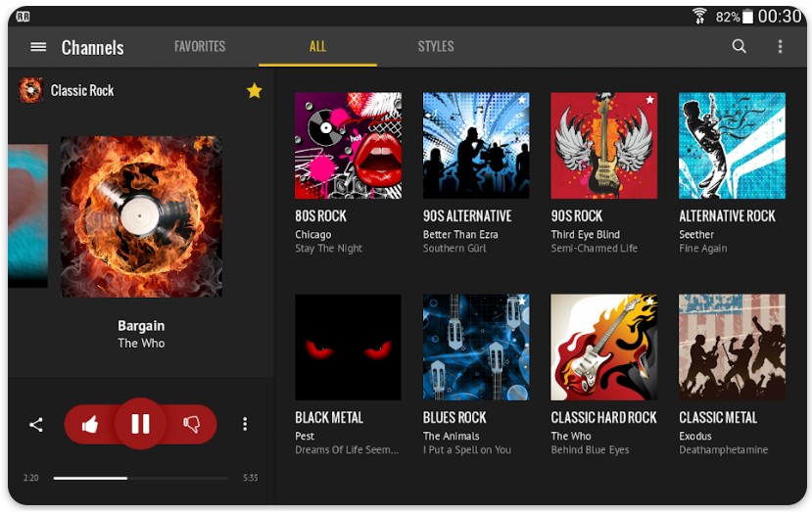This screenshot has width=812, height=513.
Task: Click artist Chicago under 80s Rock
Action: 312,235
